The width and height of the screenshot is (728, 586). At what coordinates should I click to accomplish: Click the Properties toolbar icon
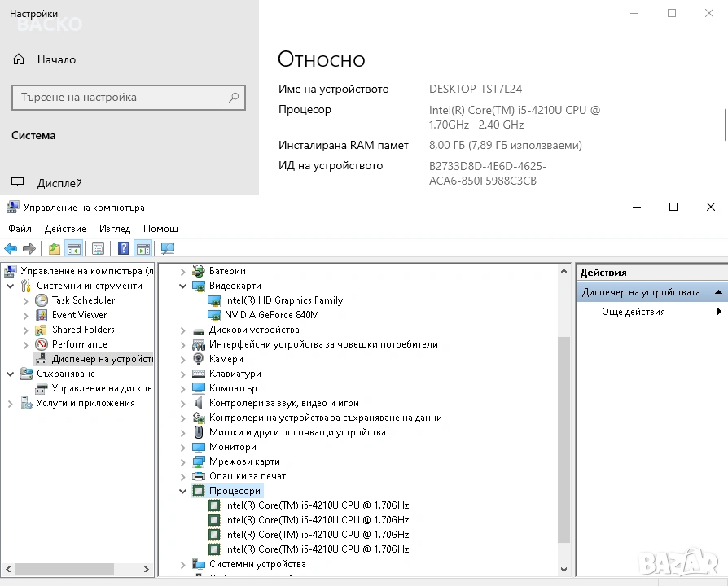98,248
